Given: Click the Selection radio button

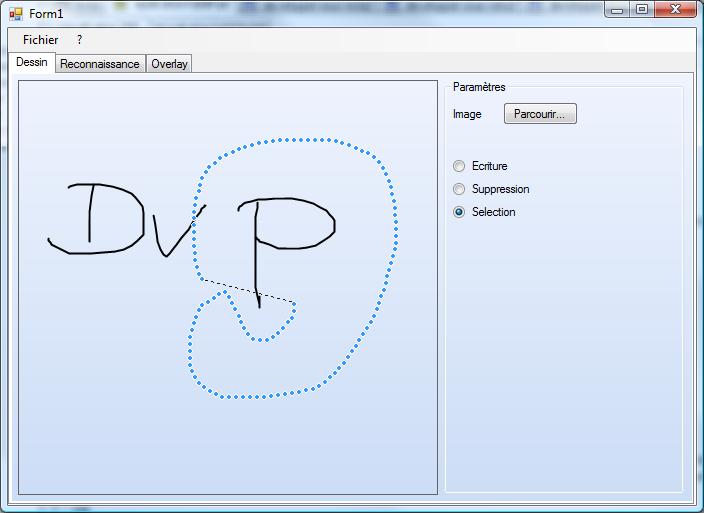Looking at the screenshot, I should pyautogui.click(x=459, y=212).
